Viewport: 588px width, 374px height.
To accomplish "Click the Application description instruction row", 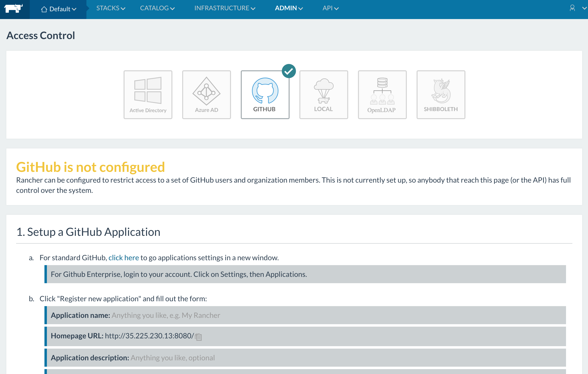I will click(305, 358).
